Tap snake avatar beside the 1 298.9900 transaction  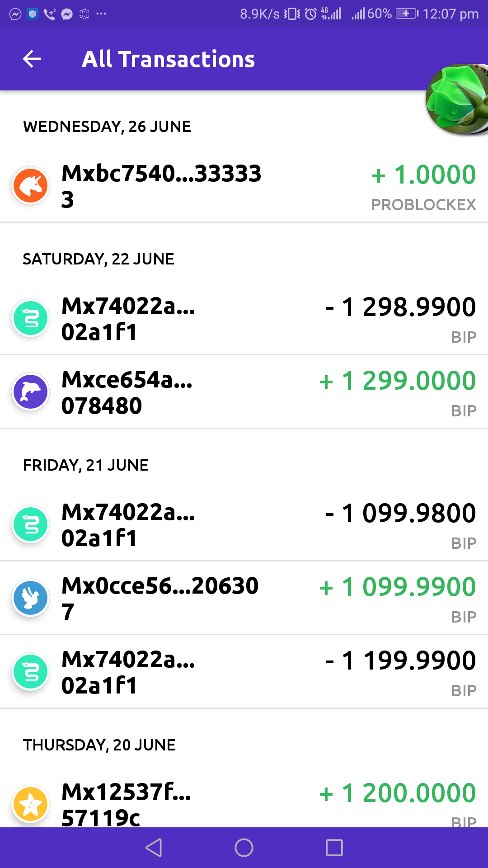coord(31,318)
